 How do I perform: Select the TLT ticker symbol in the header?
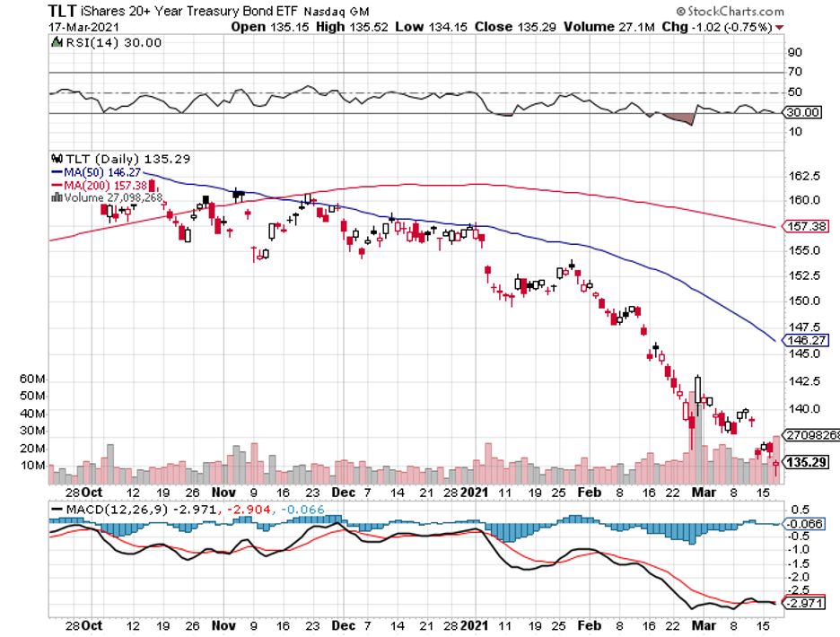pyautogui.click(x=62, y=12)
